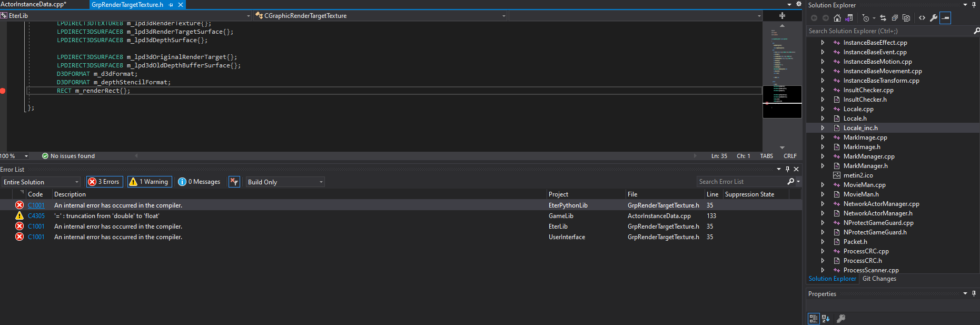Screen dimensions: 980x325
Task: Open the Entire Solution scope dropdown
Action: (x=41, y=182)
